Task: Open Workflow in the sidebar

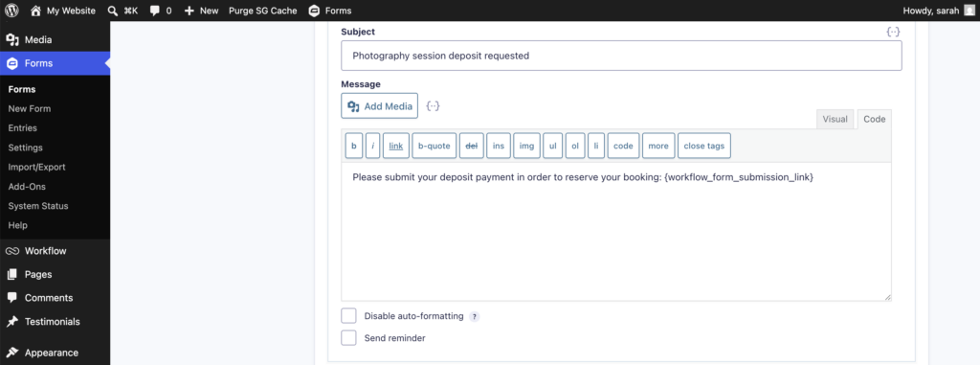Action: (45, 251)
